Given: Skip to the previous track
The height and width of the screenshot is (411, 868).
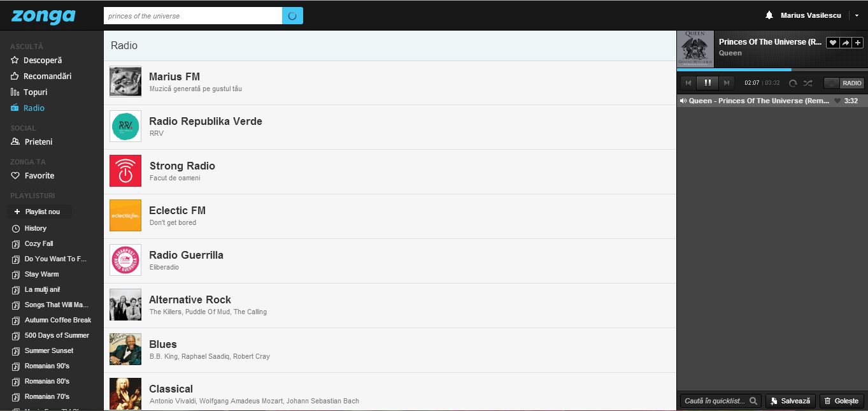Looking at the screenshot, I should 688,83.
